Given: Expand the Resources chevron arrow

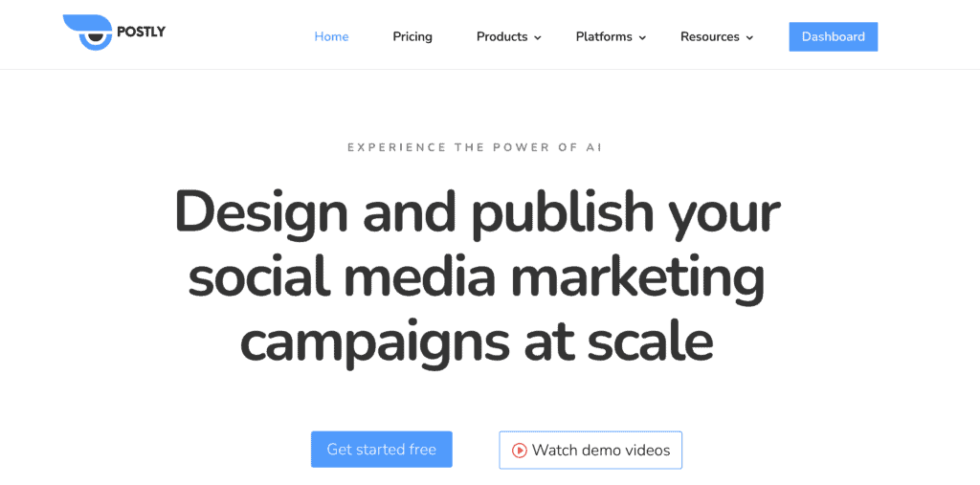Looking at the screenshot, I should click(749, 37).
